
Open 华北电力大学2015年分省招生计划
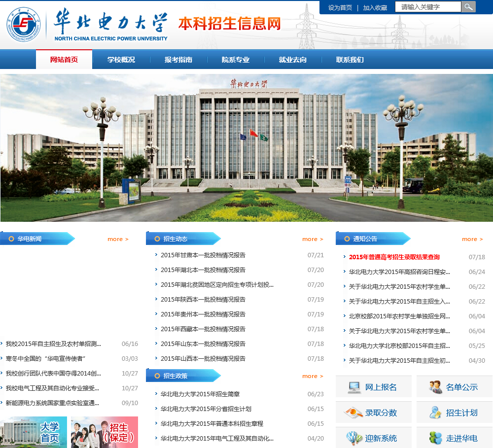click(206, 409)
